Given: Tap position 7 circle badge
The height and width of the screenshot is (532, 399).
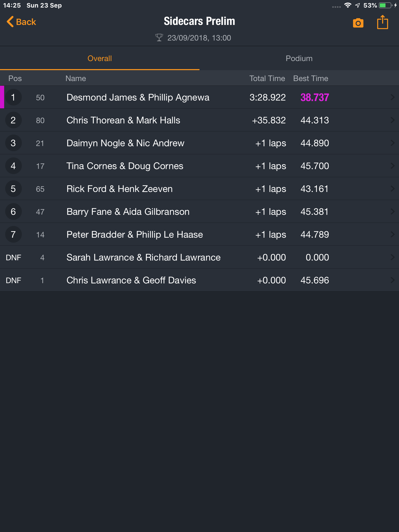Looking at the screenshot, I should coord(13,235).
